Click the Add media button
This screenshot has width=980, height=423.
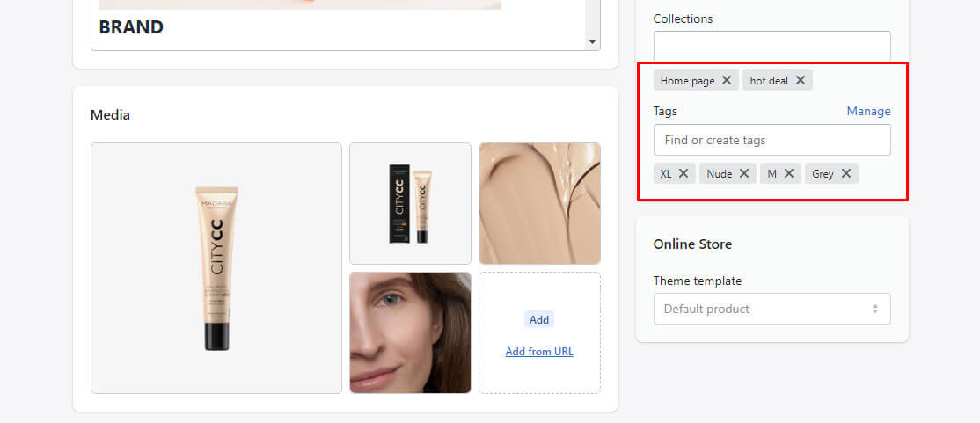pos(538,319)
